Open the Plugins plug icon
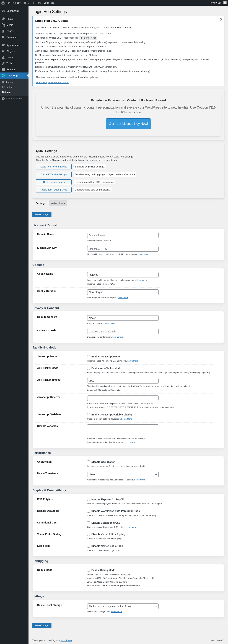This screenshot has width=228, height=644. [3, 51]
